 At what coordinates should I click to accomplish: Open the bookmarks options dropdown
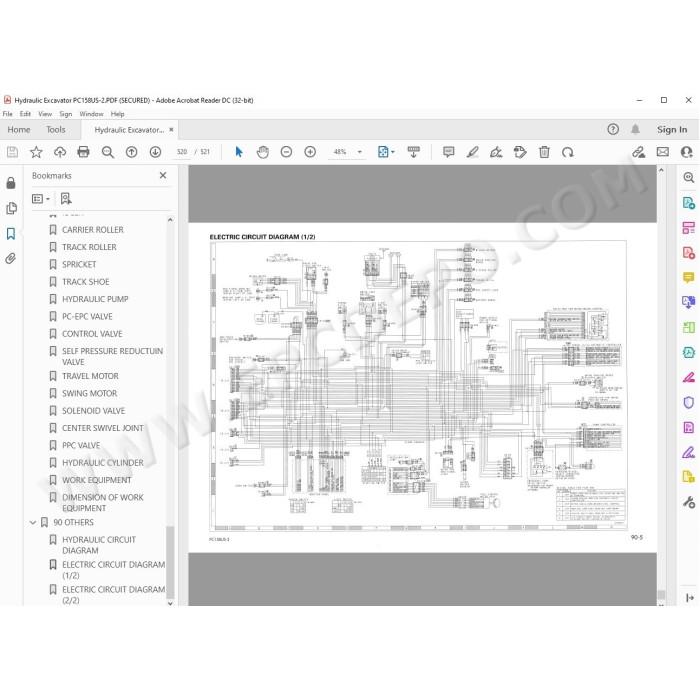41,199
